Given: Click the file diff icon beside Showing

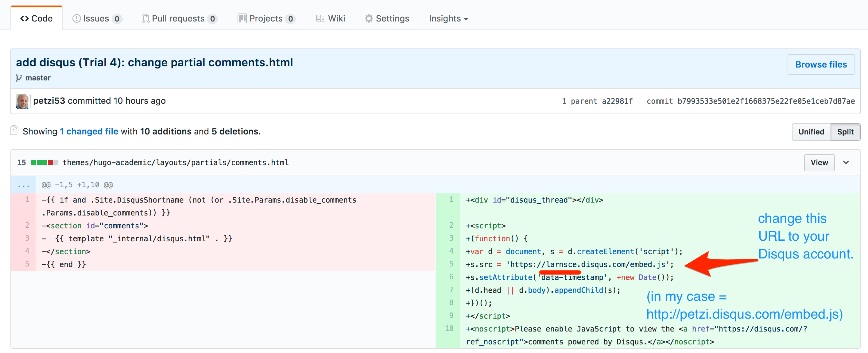Looking at the screenshot, I should click(14, 131).
